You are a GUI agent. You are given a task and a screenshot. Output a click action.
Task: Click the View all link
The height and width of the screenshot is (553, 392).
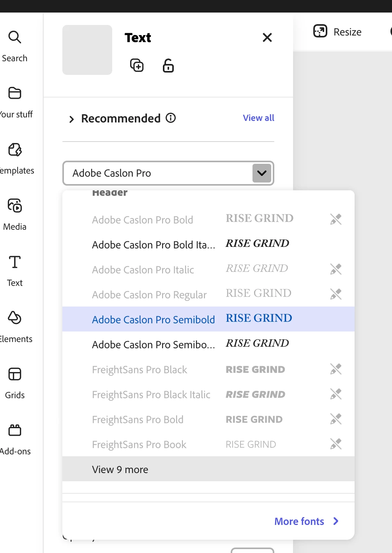(259, 118)
